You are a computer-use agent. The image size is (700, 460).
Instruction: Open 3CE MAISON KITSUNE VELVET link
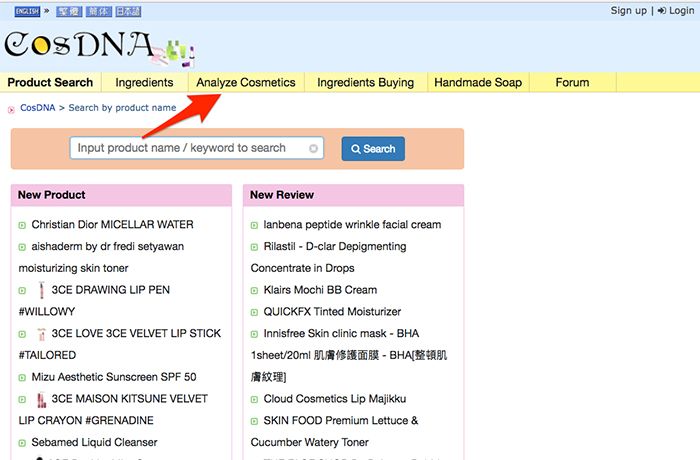(129, 398)
